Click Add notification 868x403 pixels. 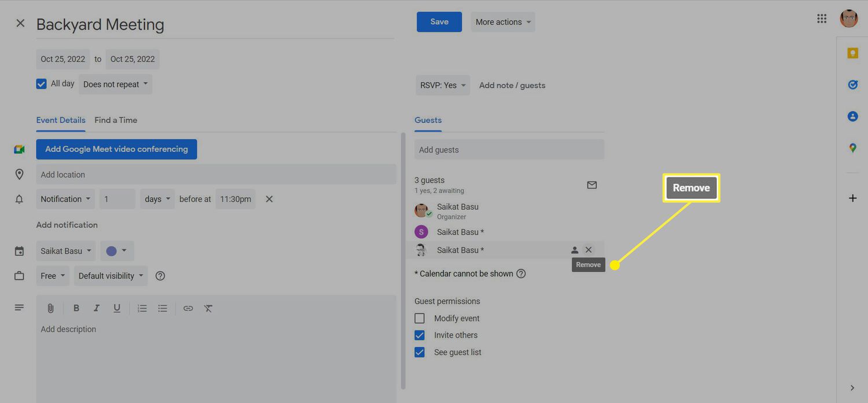pos(67,225)
